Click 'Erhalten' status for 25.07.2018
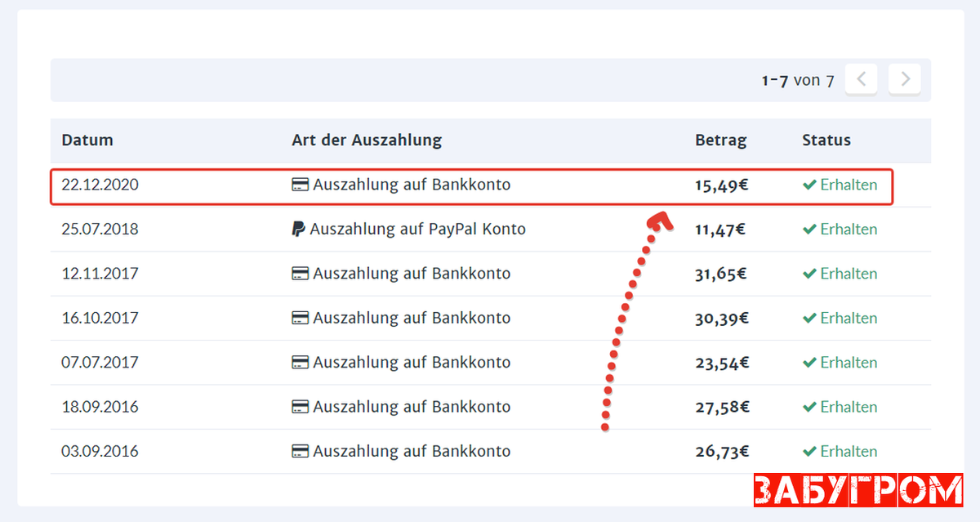This screenshot has height=522, width=980. coord(849,230)
